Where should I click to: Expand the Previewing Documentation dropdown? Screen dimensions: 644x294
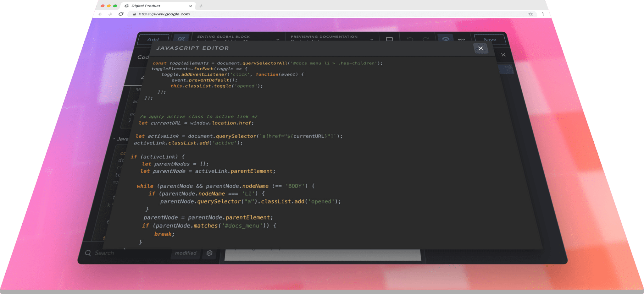coord(372,40)
